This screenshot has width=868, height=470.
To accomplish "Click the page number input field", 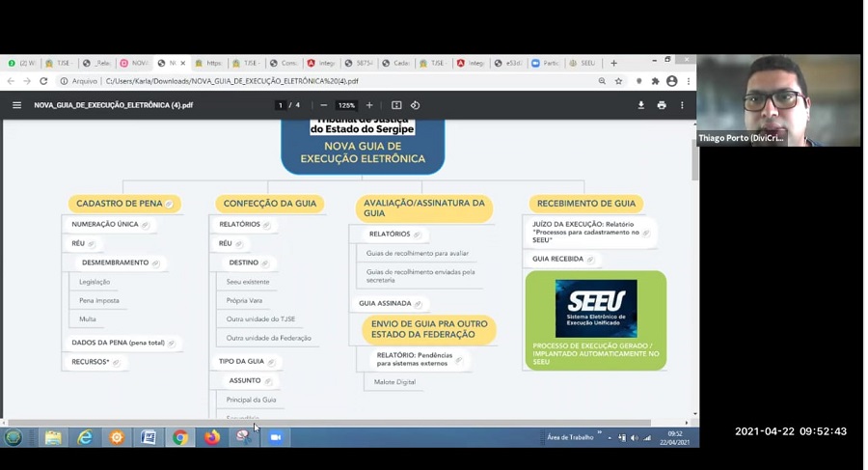I will 282,105.
